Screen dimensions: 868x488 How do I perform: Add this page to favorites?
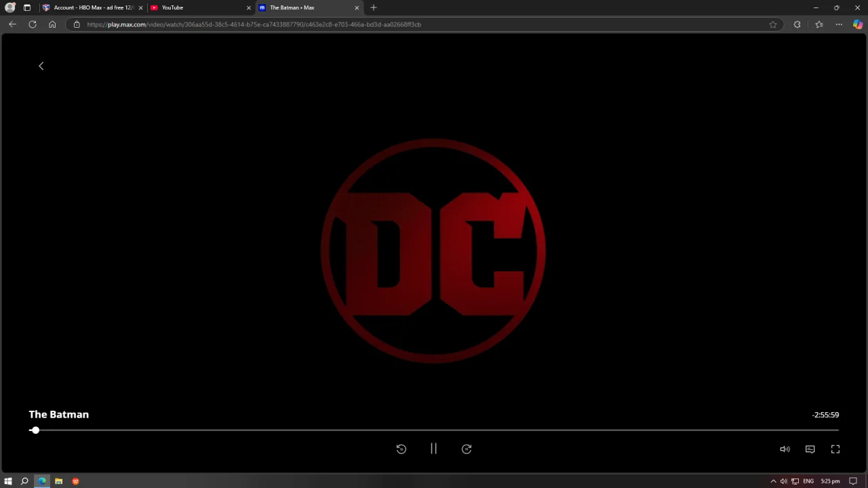[x=773, y=24]
